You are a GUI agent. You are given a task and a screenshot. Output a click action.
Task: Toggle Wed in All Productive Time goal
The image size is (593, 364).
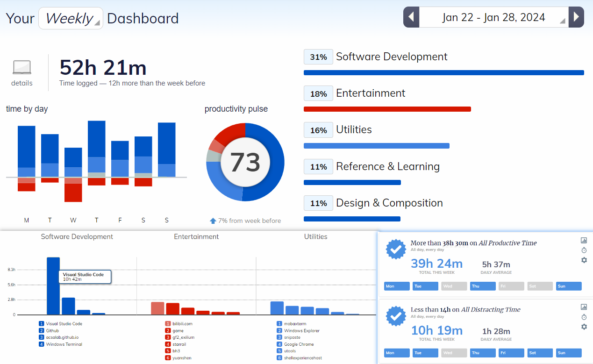coord(454,286)
